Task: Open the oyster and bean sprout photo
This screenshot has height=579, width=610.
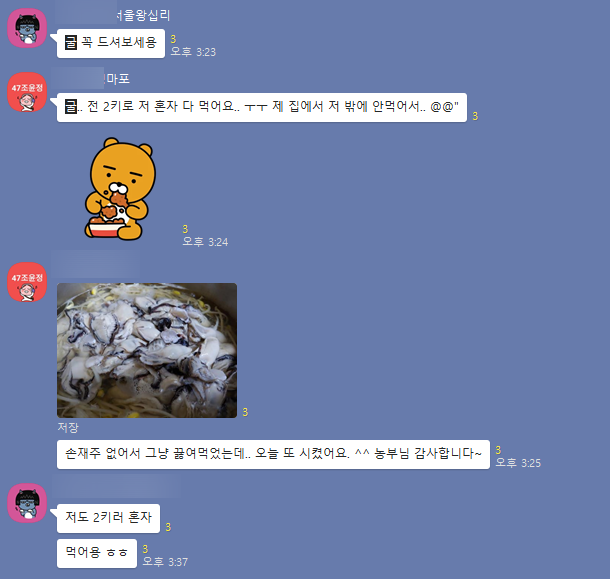Action: (x=147, y=350)
